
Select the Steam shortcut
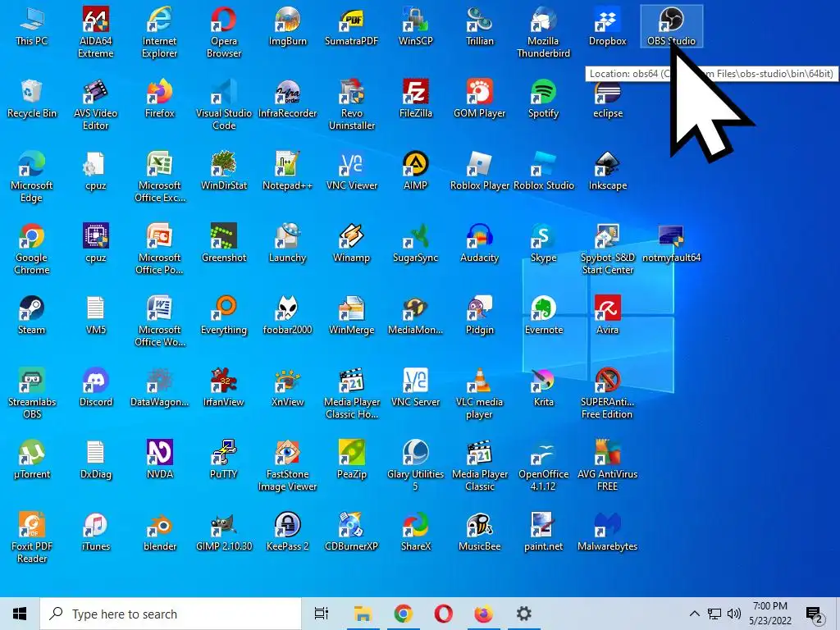pyautogui.click(x=32, y=316)
